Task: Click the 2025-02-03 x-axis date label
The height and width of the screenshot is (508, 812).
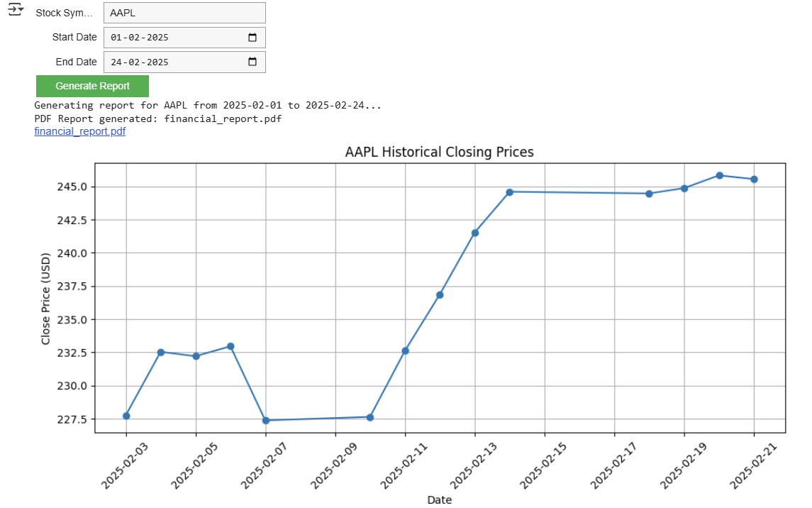Action: point(124,465)
